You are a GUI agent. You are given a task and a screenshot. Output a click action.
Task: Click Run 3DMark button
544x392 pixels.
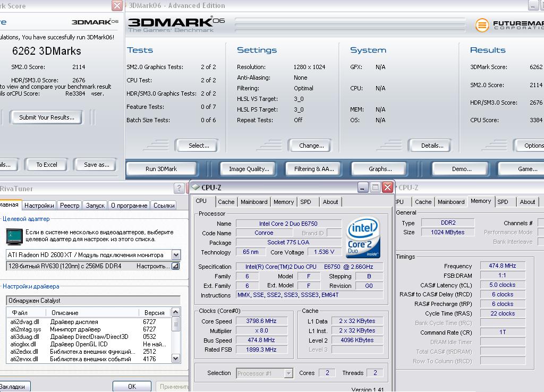pyautogui.click(x=161, y=169)
